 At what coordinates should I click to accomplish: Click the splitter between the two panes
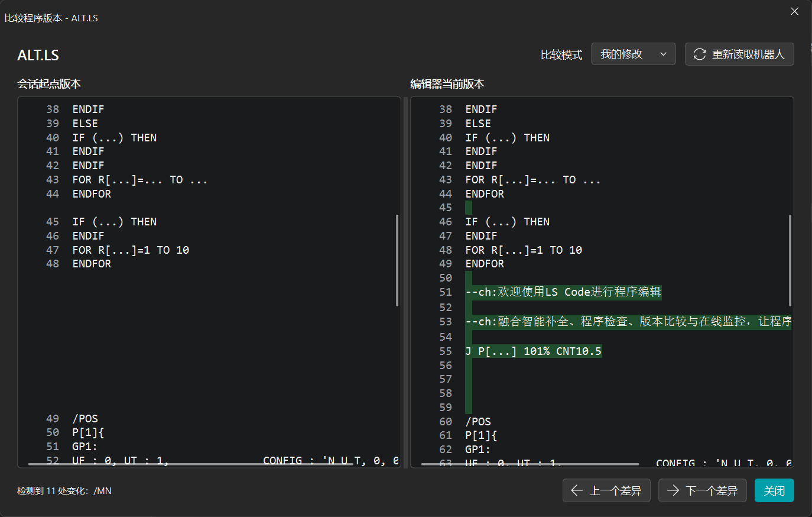[x=406, y=282]
